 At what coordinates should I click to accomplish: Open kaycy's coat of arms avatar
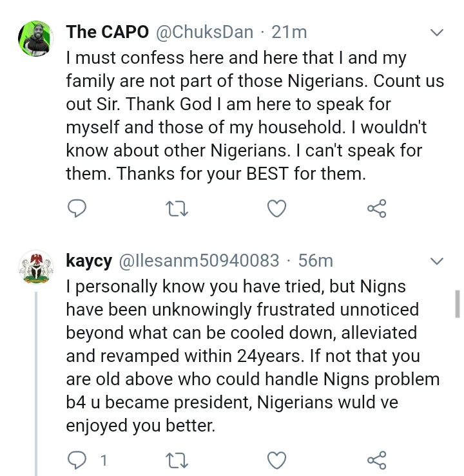tap(34, 267)
